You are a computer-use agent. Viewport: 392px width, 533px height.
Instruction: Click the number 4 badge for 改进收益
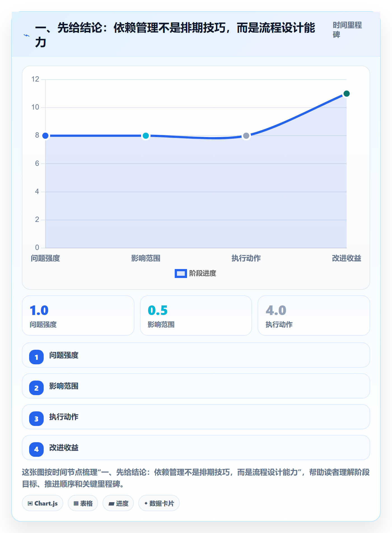pyautogui.click(x=36, y=449)
